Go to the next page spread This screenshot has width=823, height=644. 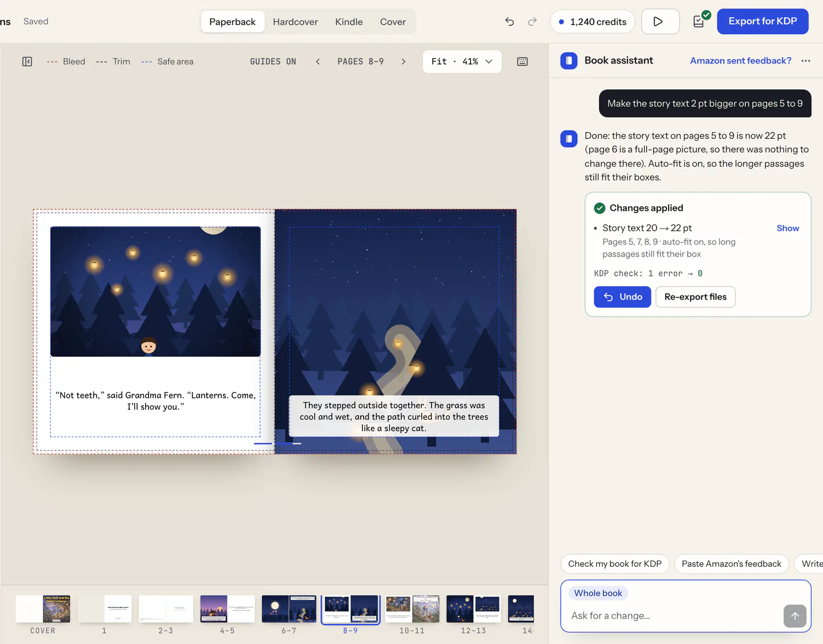(x=403, y=62)
